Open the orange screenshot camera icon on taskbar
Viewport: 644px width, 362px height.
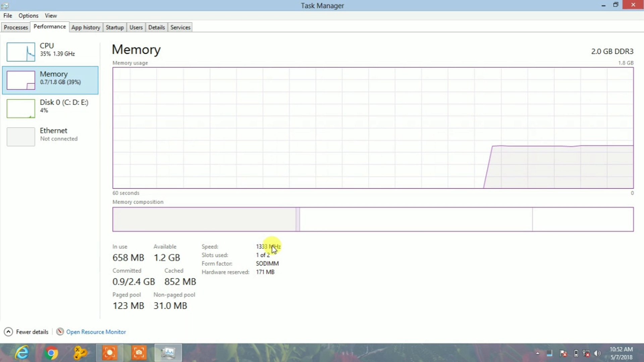click(139, 353)
